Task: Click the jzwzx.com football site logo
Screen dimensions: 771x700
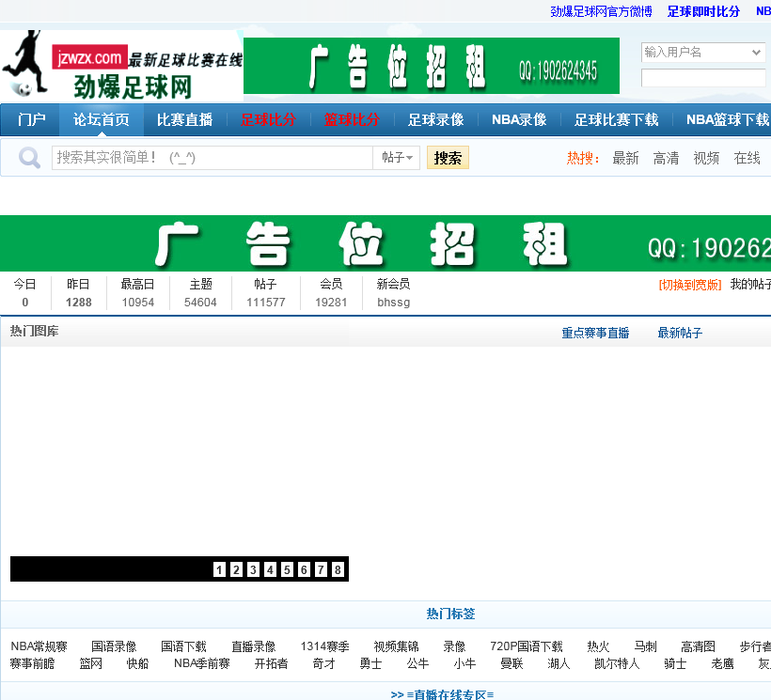Action: pyautogui.click(x=122, y=66)
